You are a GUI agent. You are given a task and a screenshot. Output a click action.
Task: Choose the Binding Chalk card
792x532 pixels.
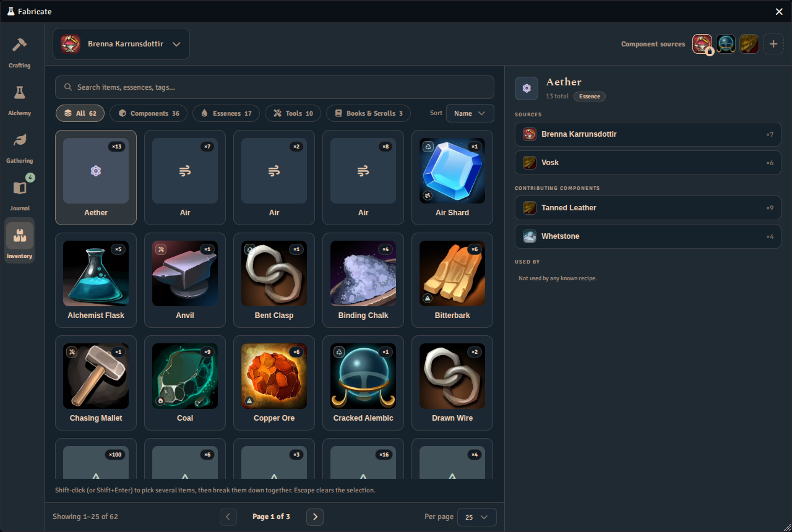[x=363, y=280]
